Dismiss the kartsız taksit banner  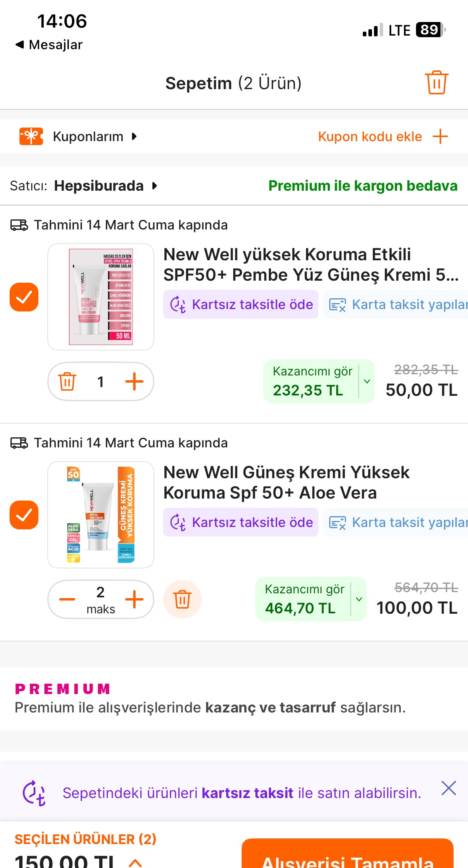[x=448, y=788]
